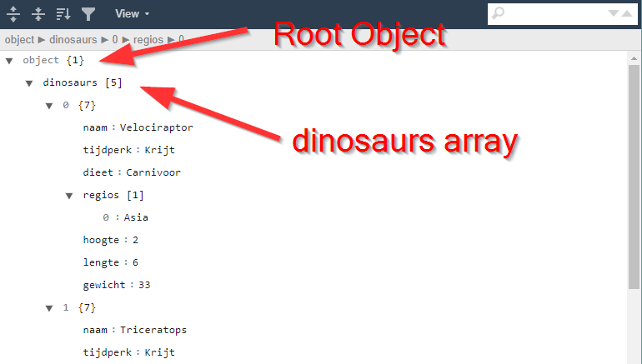Select first '0' in breadcrumb after dinosaurs
The height and width of the screenshot is (364, 642).
click(115, 40)
